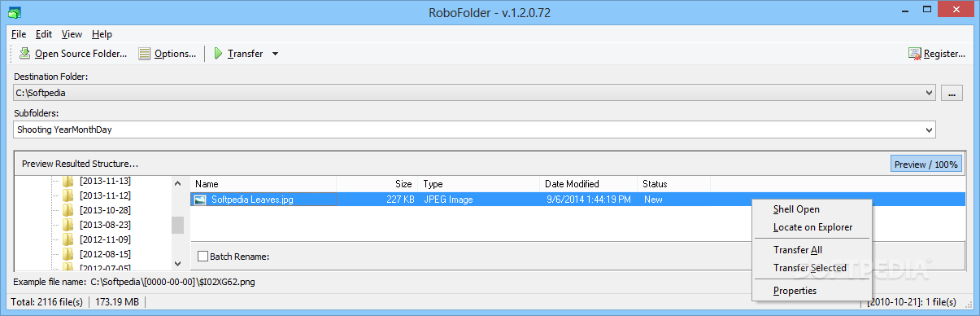Sort files by Type column header
This screenshot has height=316, width=980.
(479, 184)
